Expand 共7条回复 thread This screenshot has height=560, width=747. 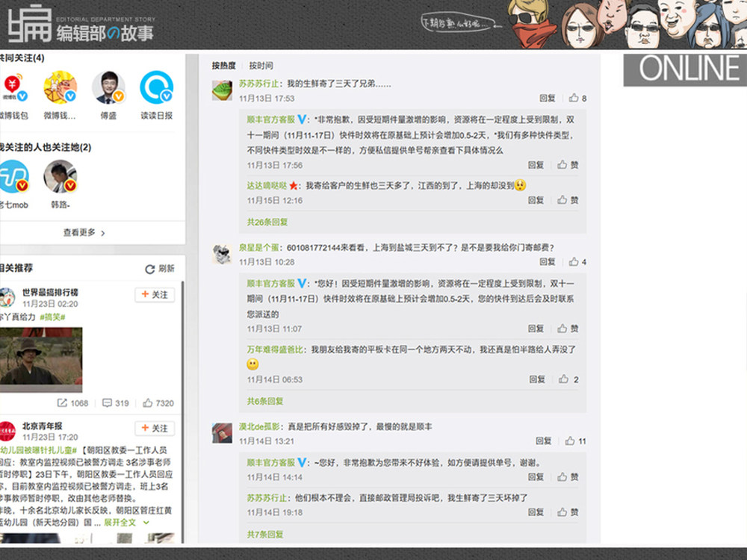(x=265, y=535)
